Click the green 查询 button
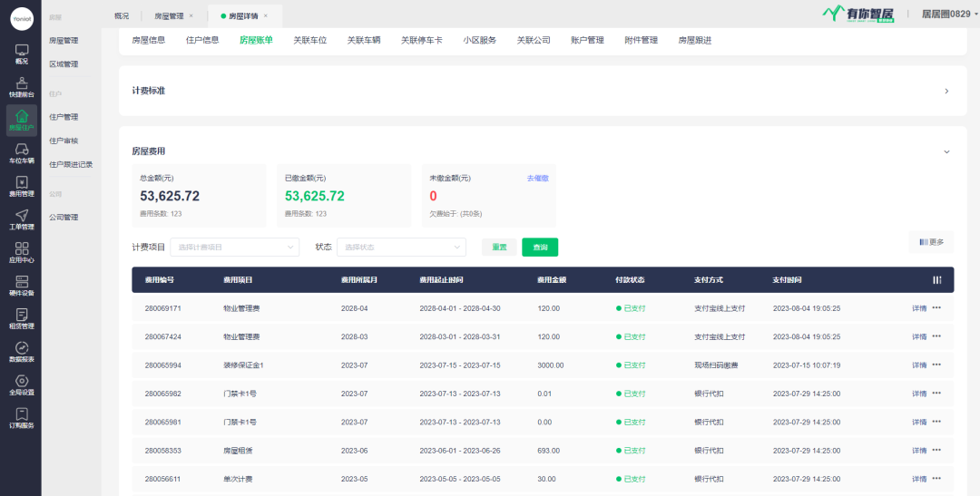 (540, 247)
